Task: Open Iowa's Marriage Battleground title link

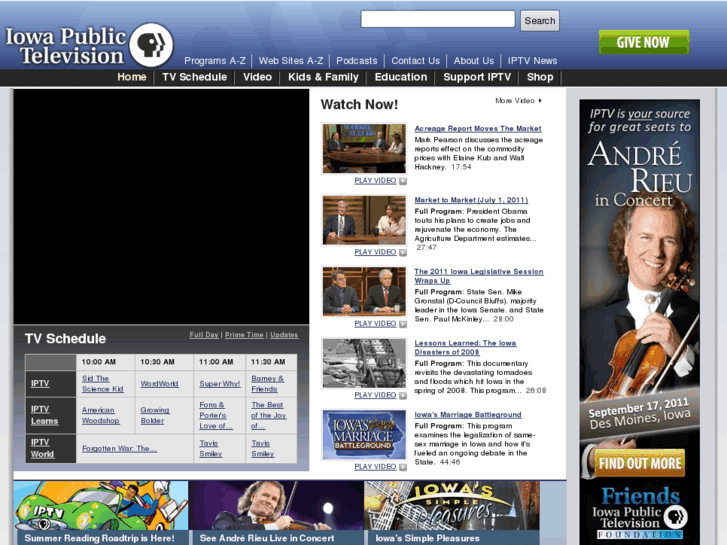Action: point(468,415)
